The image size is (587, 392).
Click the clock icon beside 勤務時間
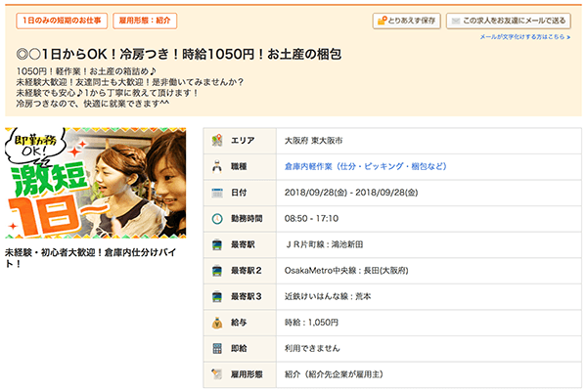pyautogui.click(x=217, y=218)
